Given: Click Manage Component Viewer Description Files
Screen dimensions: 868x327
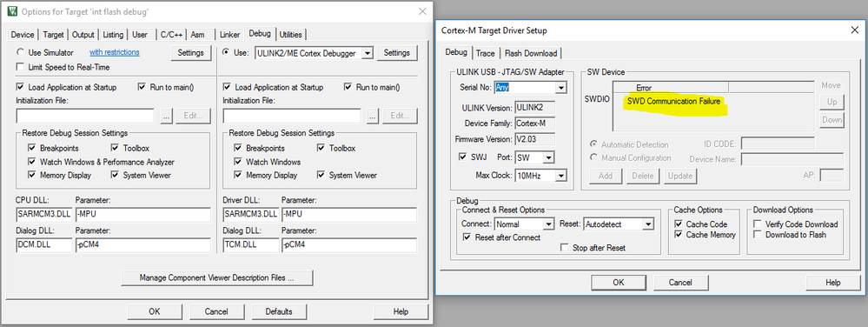Looking at the screenshot, I should (x=216, y=277).
